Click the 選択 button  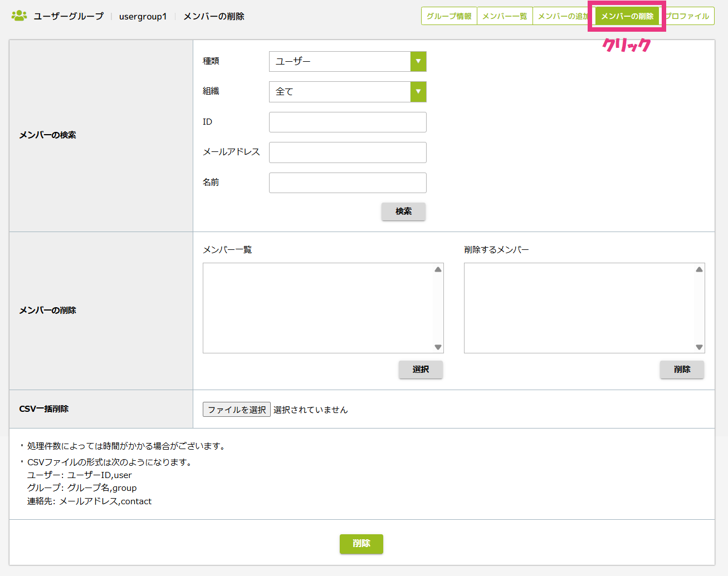click(x=421, y=370)
